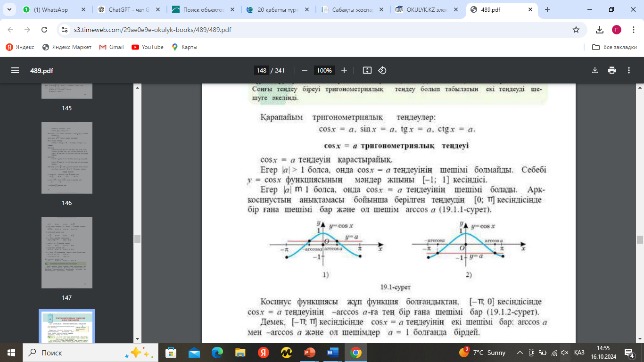644x362 pixels.
Task: Zoom out with the minus button
Action: (305, 70)
